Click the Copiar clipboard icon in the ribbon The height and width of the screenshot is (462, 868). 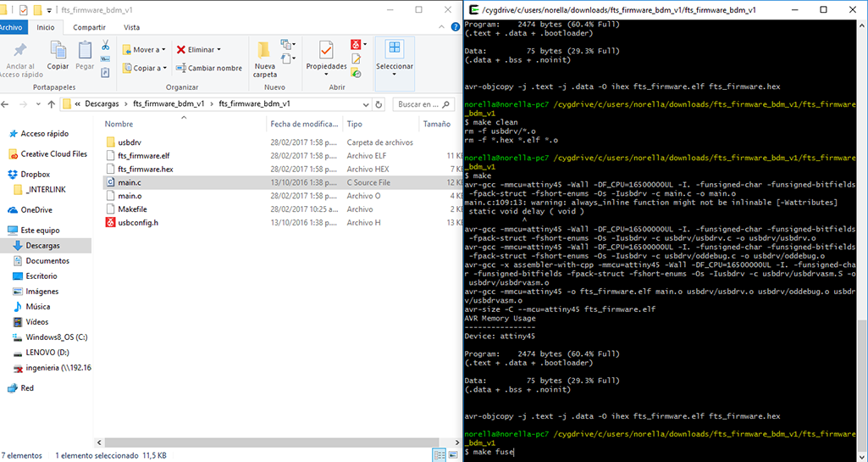pyautogui.click(x=58, y=50)
